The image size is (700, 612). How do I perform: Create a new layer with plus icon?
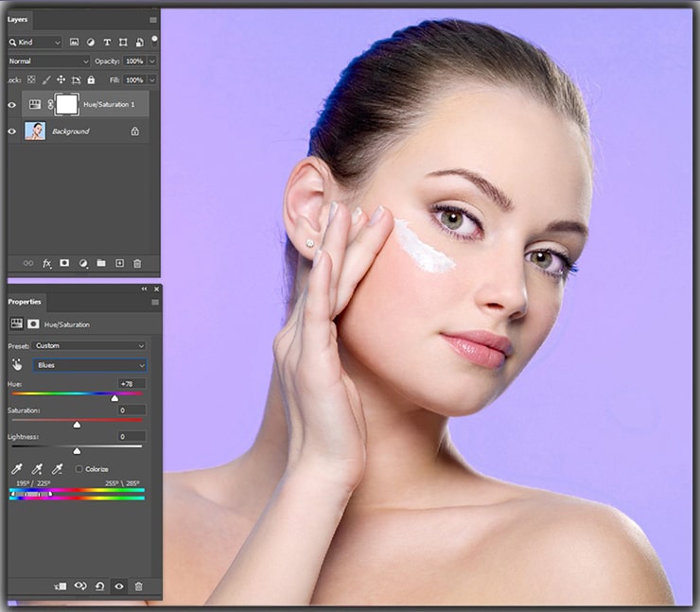tap(119, 263)
